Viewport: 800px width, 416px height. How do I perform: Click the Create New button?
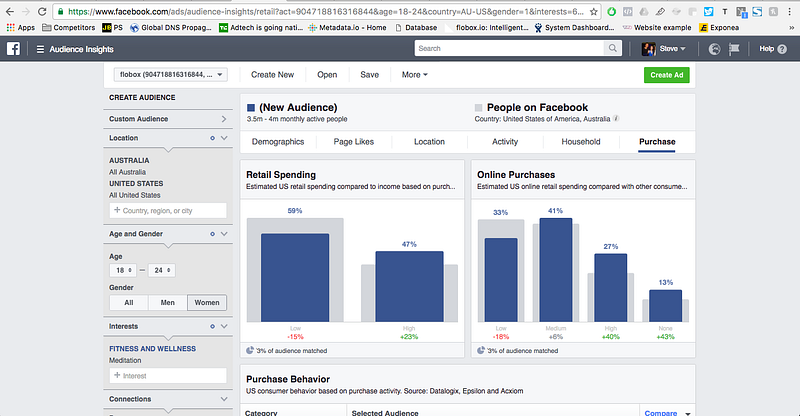pos(272,75)
